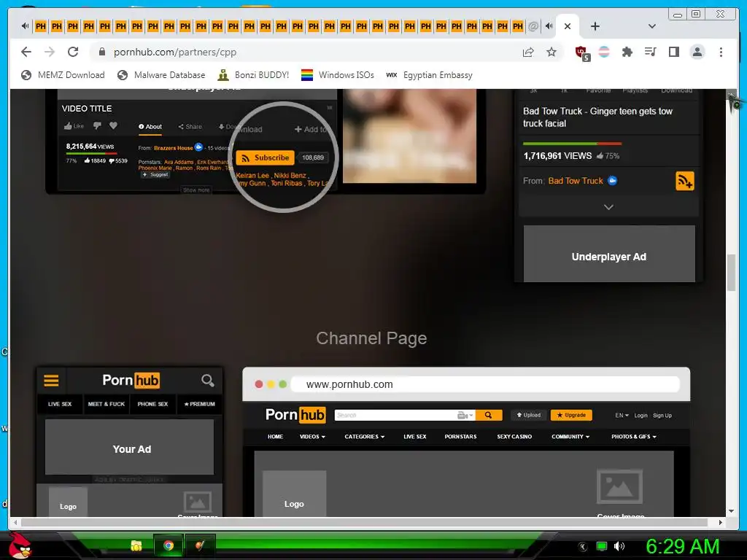Viewport: 747px width, 560px height.
Task: Expand the chevron under Bad Tow Truck
Action: 608,207
